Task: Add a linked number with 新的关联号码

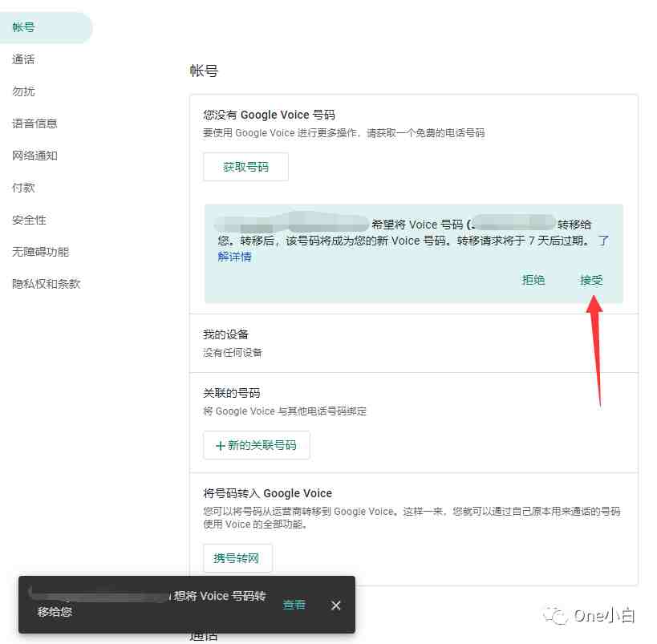Action: click(x=257, y=445)
